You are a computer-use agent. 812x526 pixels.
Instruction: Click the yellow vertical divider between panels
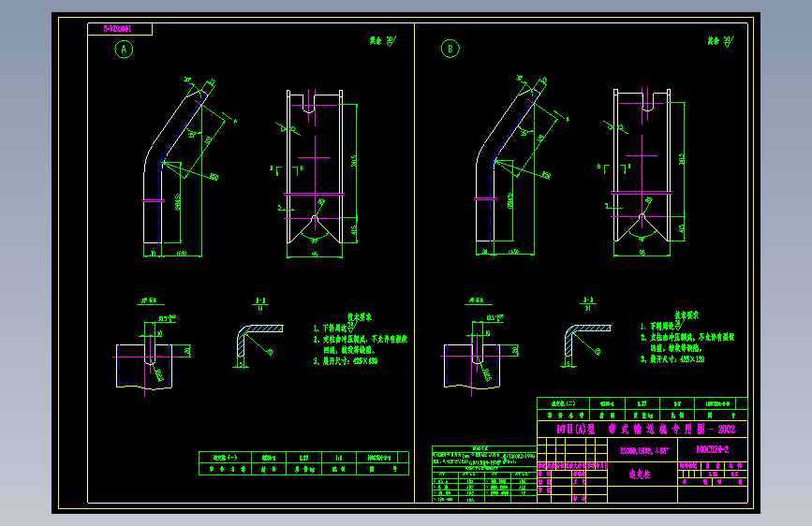[x=414, y=262]
